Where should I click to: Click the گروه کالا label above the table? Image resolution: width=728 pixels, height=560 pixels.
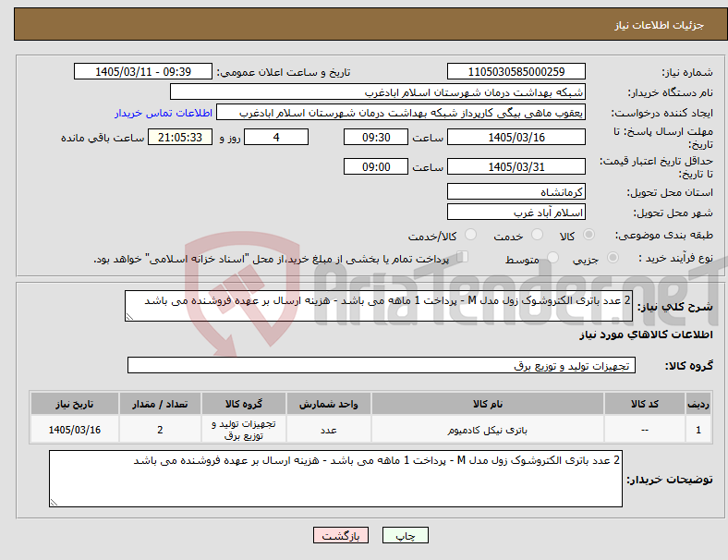[689, 365]
